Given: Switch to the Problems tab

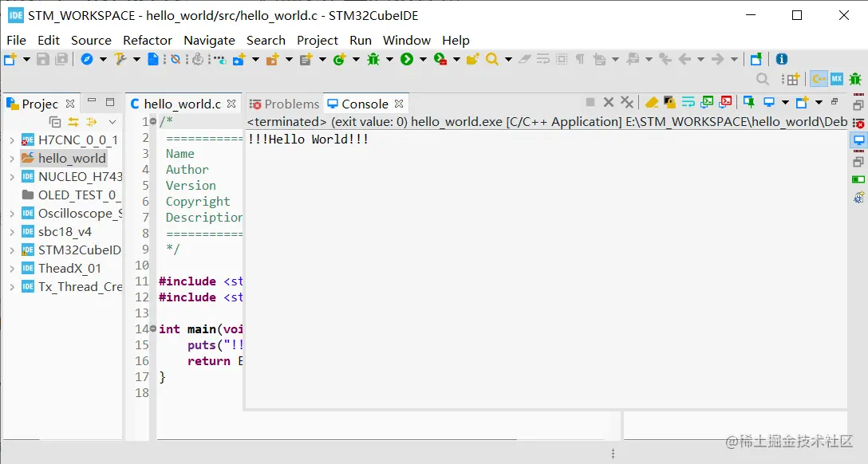Looking at the screenshot, I should click(285, 104).
